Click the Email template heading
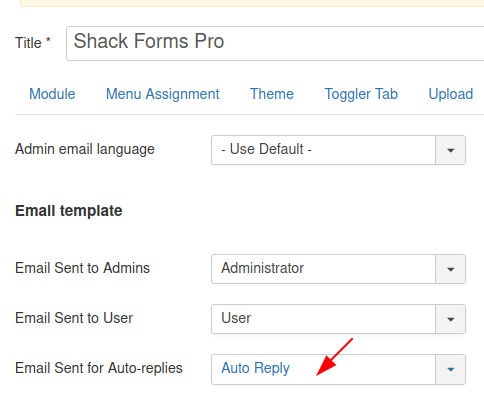 (x=69, y=211)
